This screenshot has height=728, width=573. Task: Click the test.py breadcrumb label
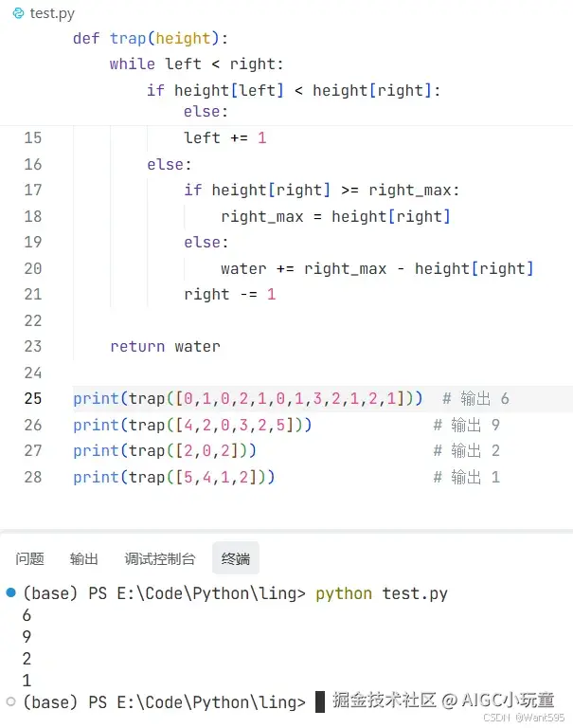click(52, 13)
